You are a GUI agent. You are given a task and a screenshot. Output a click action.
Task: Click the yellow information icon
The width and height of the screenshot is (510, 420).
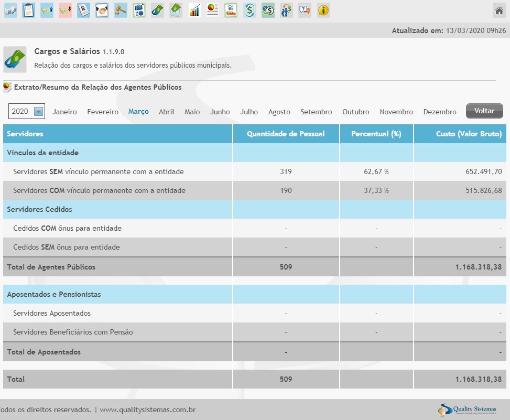(323, 10)
